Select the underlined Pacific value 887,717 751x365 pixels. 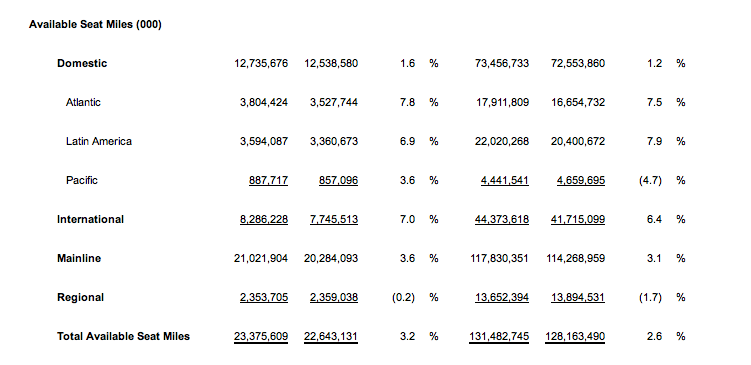(x=269, y=180)
